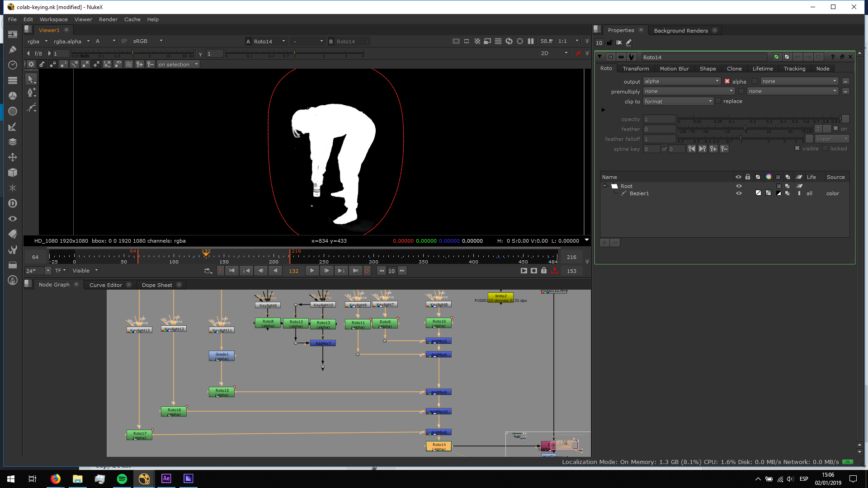Click the Deep nodes toolbar icon
Viewport: 868px width, 488px height.
click(x=13, y=203)
